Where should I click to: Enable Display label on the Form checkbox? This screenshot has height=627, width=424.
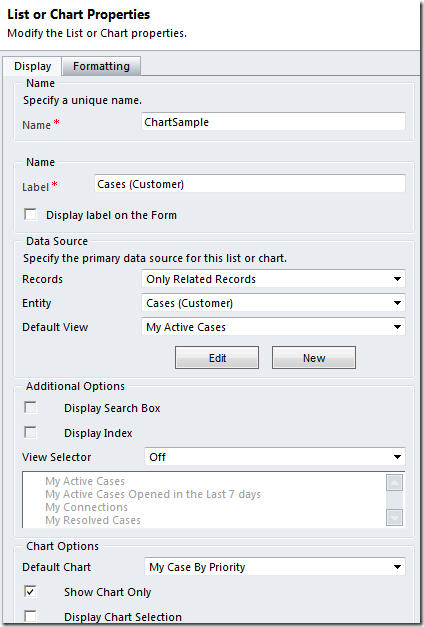coord(30,214)
